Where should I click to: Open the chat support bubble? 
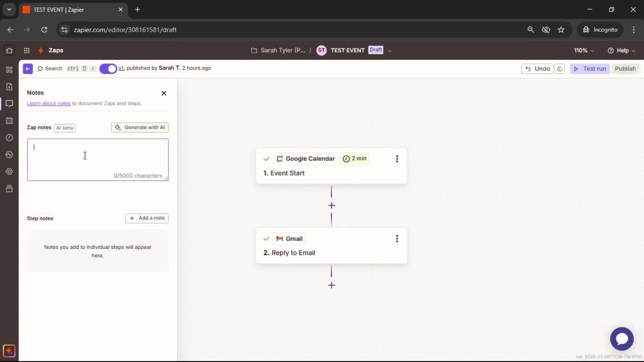point(622,339)
